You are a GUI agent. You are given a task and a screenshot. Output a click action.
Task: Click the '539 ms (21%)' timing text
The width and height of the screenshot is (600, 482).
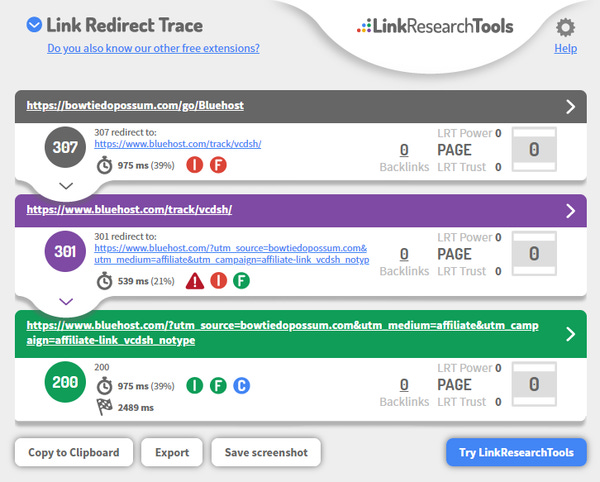pos(146,281)
